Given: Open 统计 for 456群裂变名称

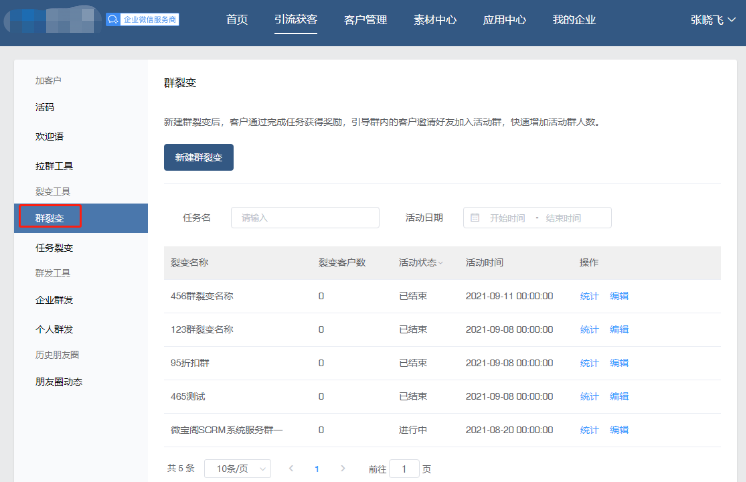Looking at the screenshot, I should (x=589, y=296).
